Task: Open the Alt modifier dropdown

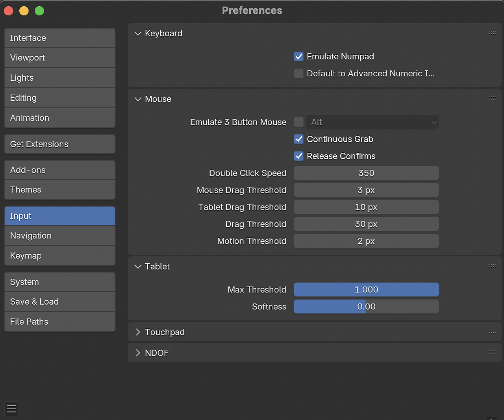Action: pyautogui.click(x=372, y=122)
